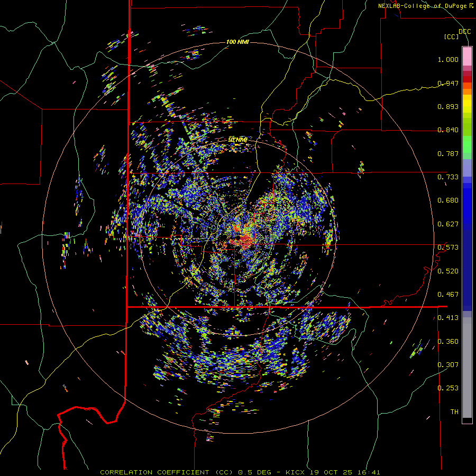Click the 0.947 legend value

448,83
